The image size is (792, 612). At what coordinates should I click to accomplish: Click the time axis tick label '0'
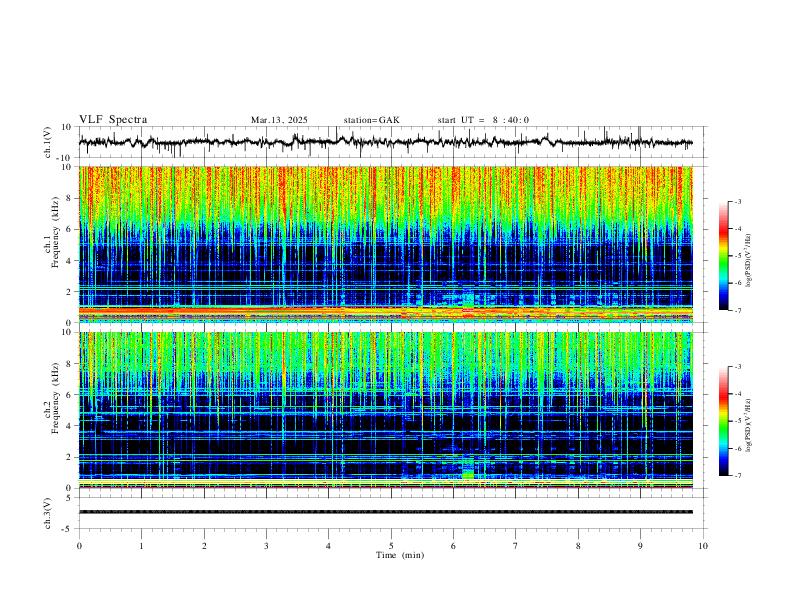pos(79,546)
